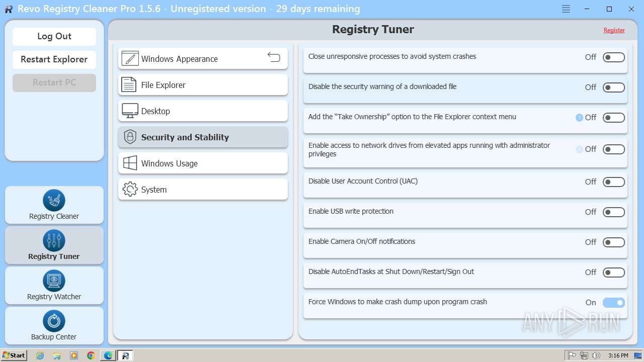Click the Registry Tuner heading
644x362 pixels.
pos(373,29)
